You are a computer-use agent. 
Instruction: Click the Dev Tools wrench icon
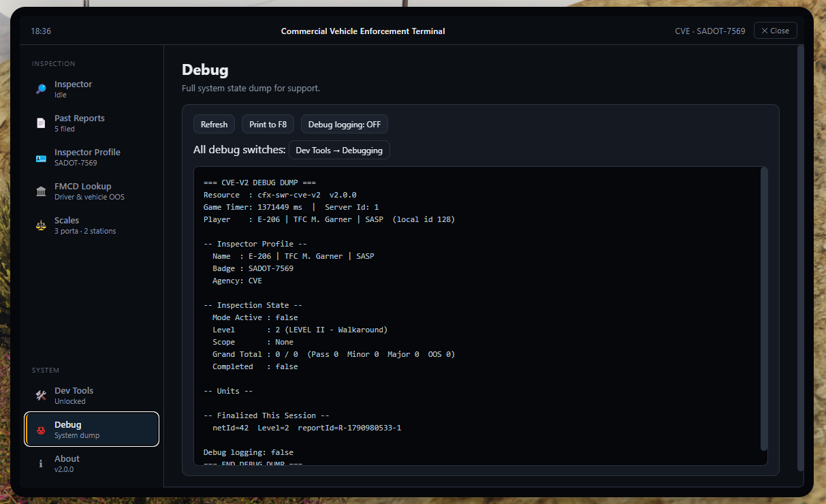tap(41, 396)
